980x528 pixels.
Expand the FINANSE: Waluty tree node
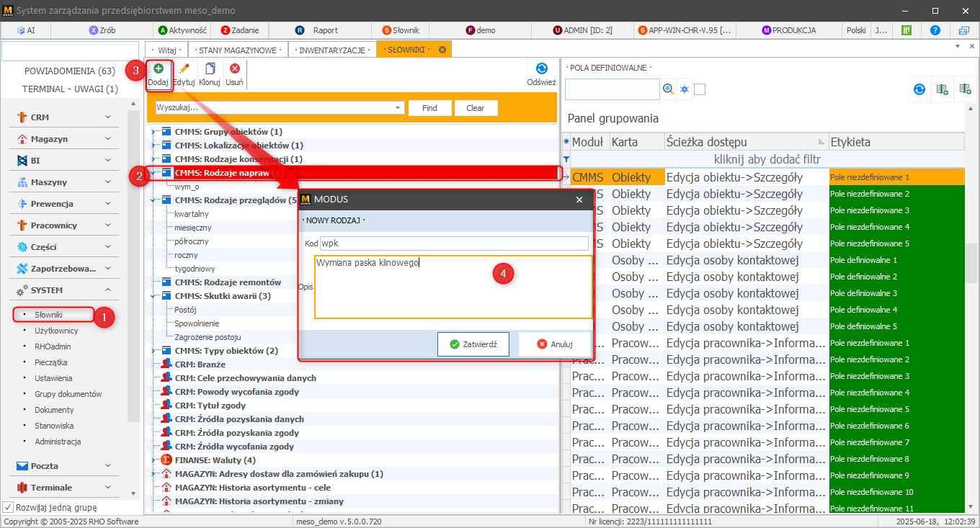pos(153,460)
